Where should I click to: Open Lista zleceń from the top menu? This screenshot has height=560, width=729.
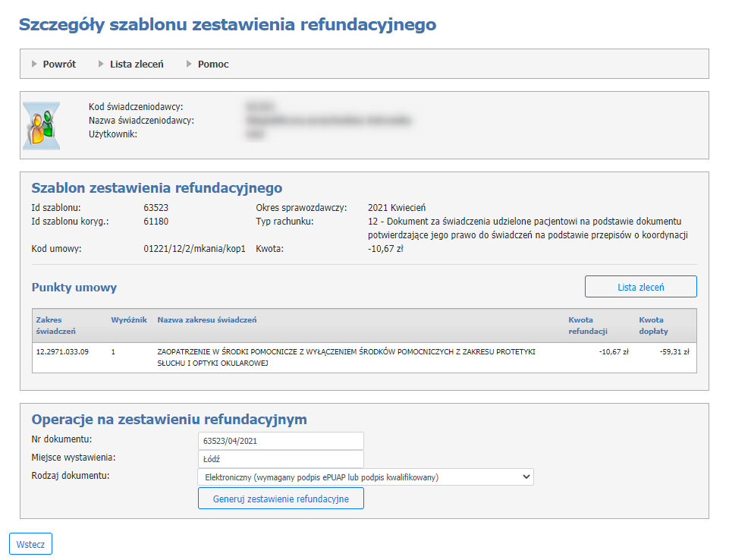click(x=137, y=64)
